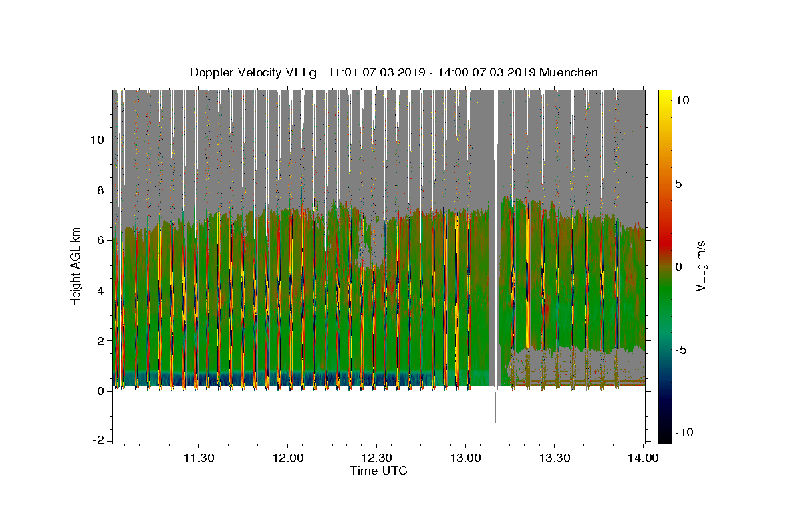The height and width of the screenshot is (532, 798).
Task: Click the Time UTC axis title
Action: [x=378, y=471]
